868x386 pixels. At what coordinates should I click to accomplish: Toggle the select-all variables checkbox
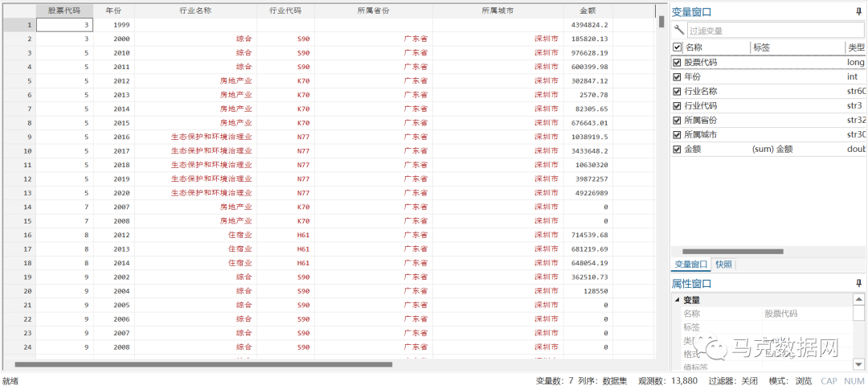pyautogui.click(x=677, y=47)
